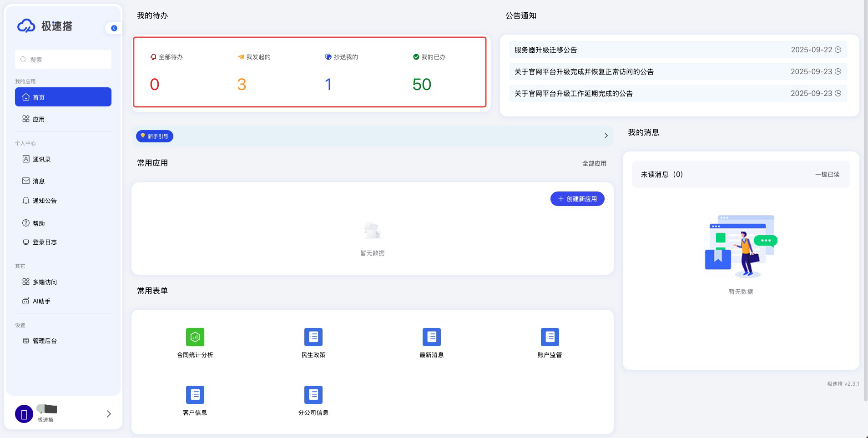Click the user avatar in the sidebar
The image size is (868, 438).
point(24,414)
